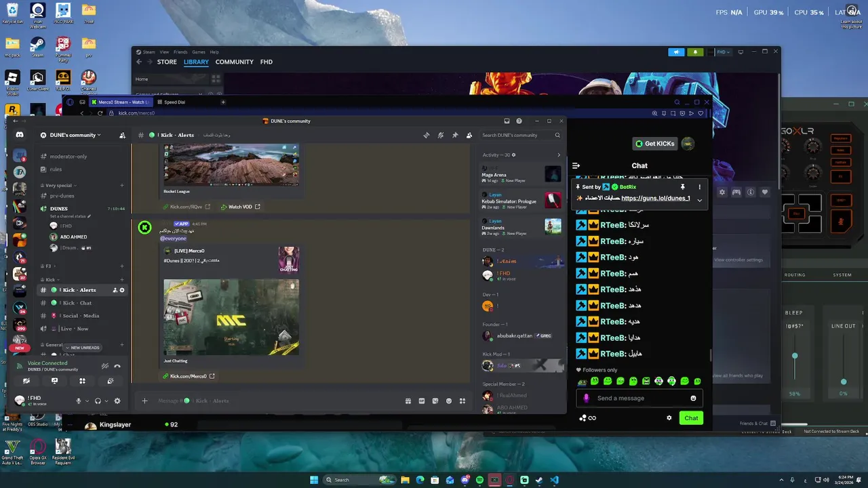Screen dimensions: 868x488
Task: Open the Discord inbox icon in title bar
Action: pos(507,121)
